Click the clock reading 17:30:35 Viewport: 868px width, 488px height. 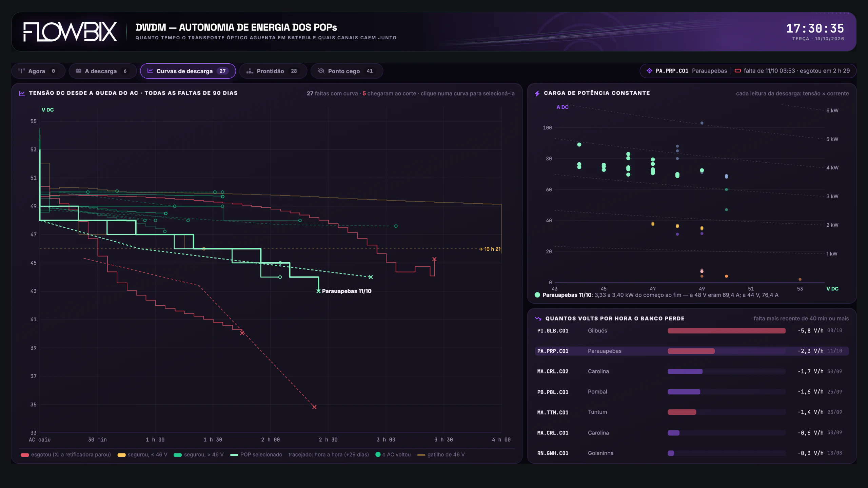[x=815, y=28]
